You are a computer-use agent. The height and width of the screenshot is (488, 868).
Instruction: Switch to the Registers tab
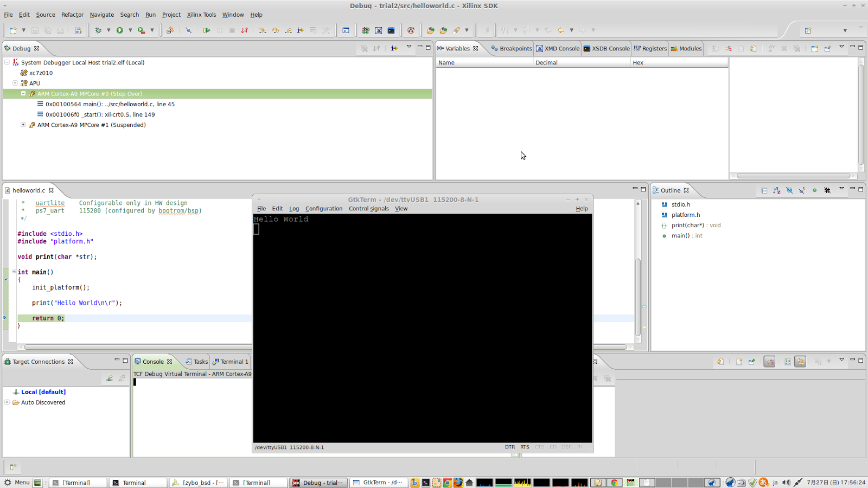coord(650,48)
